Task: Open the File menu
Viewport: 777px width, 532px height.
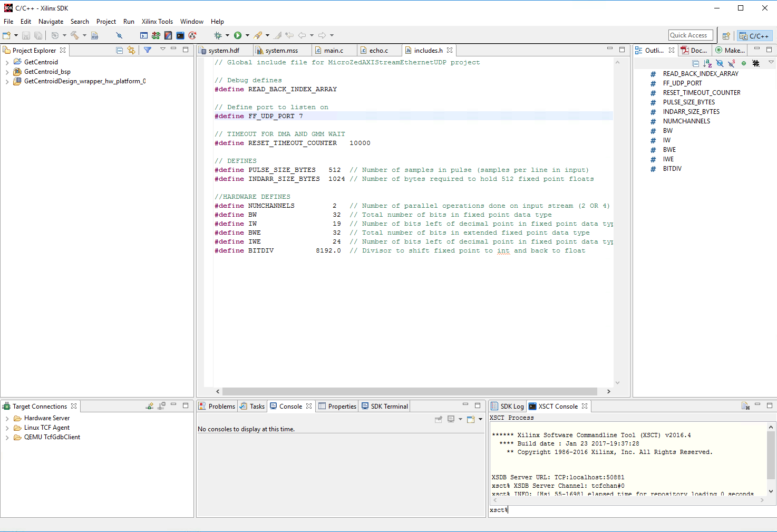Action: pos(8,22)
